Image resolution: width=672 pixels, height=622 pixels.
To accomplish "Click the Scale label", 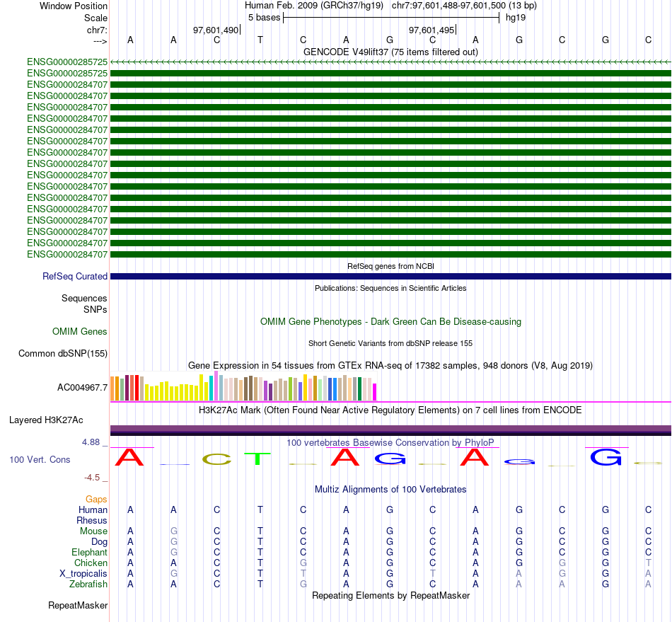I will [95, 18].
